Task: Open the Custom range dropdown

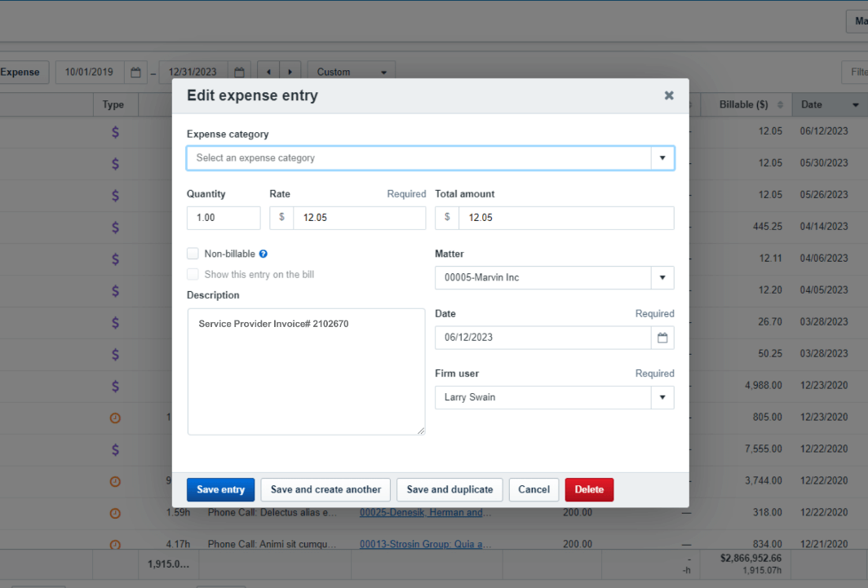Action: tap(351, 73)
